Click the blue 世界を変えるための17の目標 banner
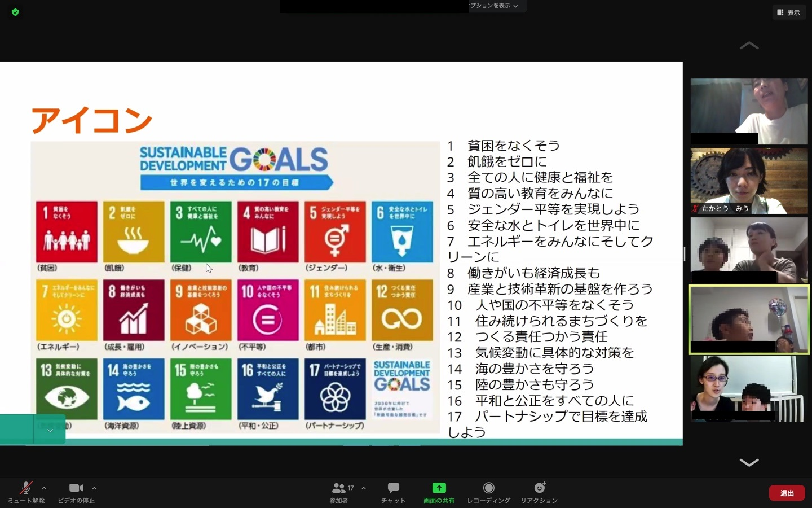This screenshot has width=812, height=508. (x=237, y=182)
